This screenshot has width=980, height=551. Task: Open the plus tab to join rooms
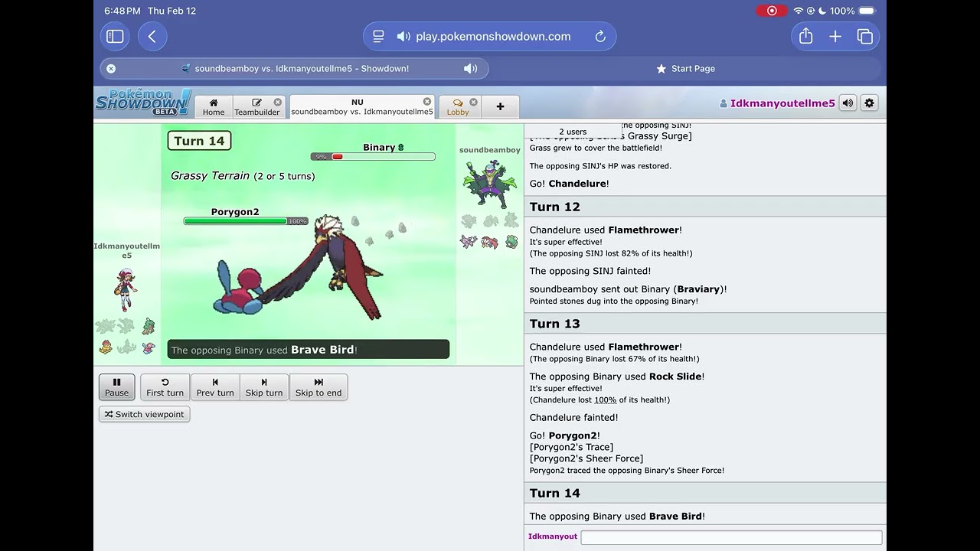click(500, 106)
